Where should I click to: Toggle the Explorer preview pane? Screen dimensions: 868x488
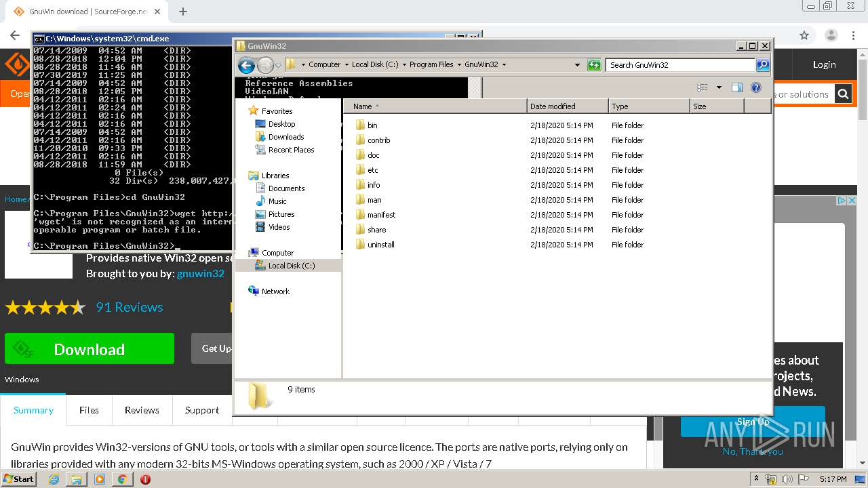737,87
